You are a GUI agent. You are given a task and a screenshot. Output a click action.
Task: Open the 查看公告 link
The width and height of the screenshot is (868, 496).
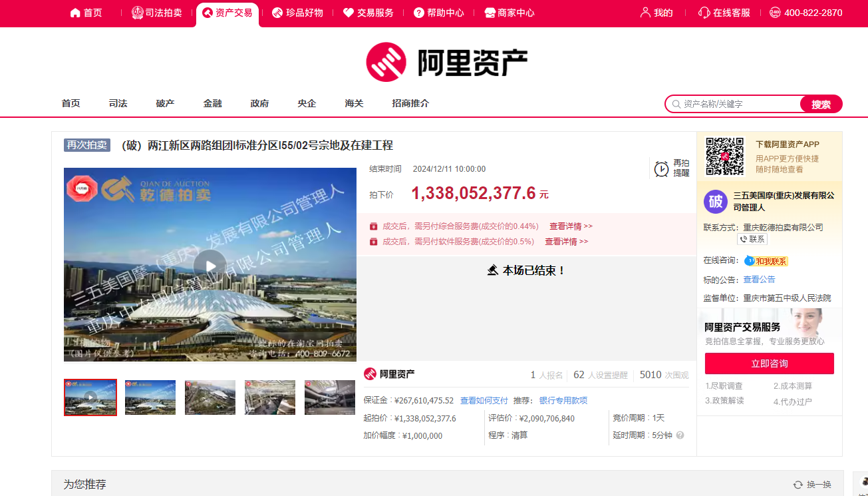click(759, 280)
